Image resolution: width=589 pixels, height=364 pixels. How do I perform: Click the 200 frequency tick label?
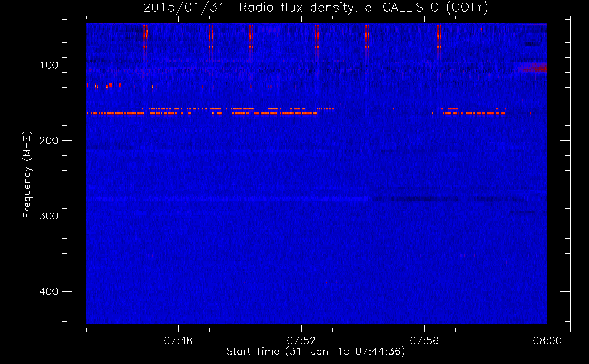49,141
